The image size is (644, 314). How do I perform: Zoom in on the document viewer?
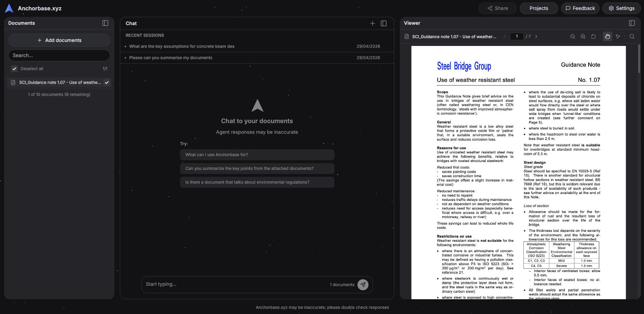[x=583, y=36]
